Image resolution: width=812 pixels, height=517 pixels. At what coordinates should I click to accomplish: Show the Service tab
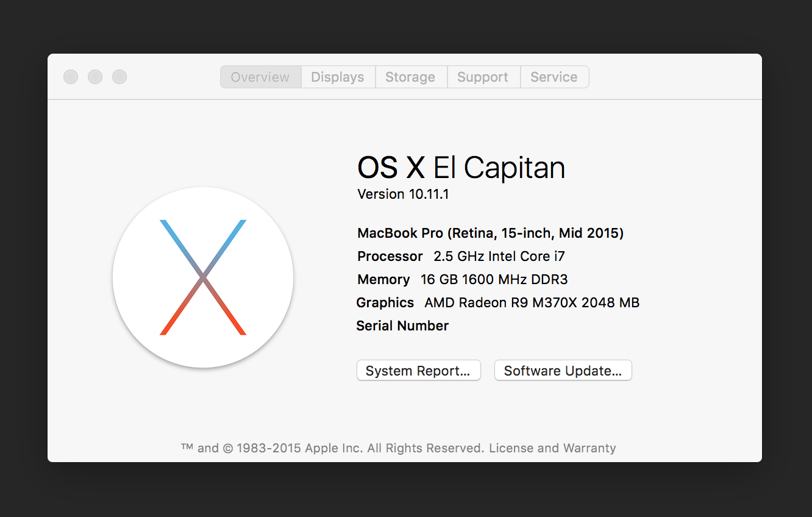click(554, 77)
